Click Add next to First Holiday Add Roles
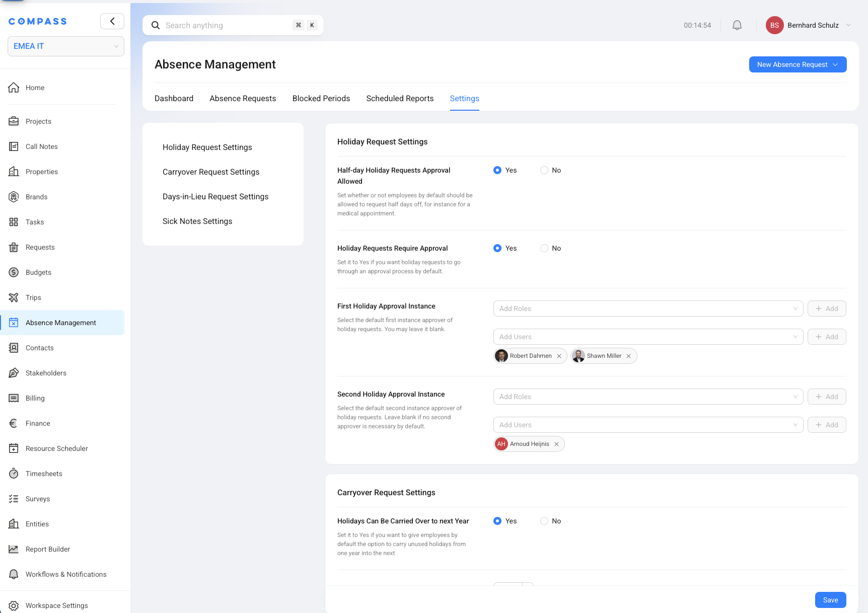The height and width of the screenshot is (613, 868). (x=827, y=309)
